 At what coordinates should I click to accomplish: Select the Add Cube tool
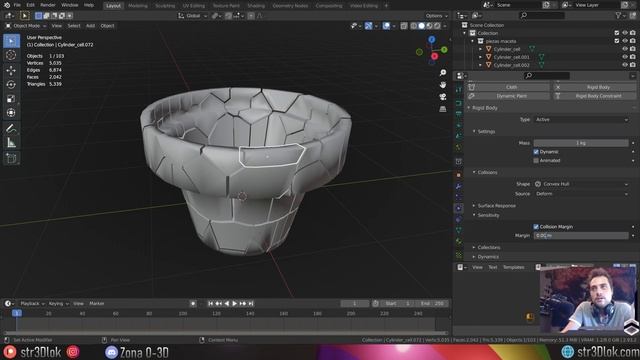click(x=11, y=158)
